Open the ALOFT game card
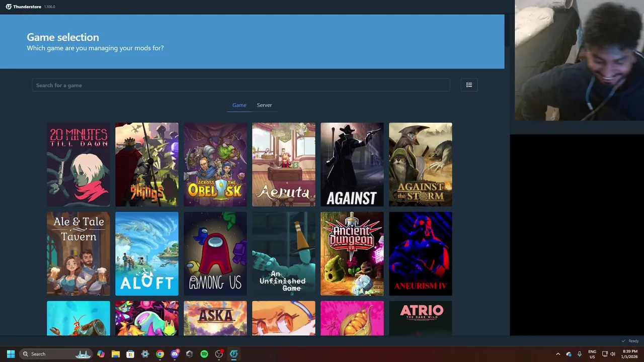 (147, 253)
